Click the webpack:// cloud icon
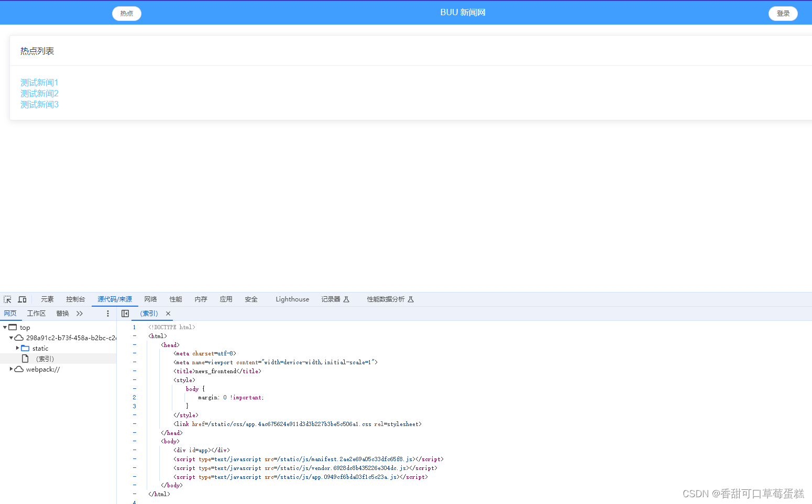 pyautogui.click(x=19, y=369)
